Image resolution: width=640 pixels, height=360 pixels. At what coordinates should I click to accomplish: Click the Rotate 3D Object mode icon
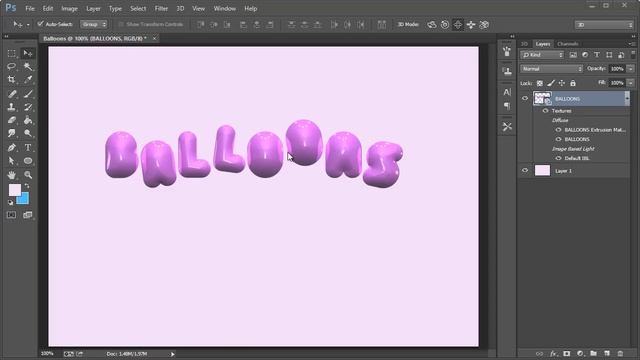[x=432, y=25]
